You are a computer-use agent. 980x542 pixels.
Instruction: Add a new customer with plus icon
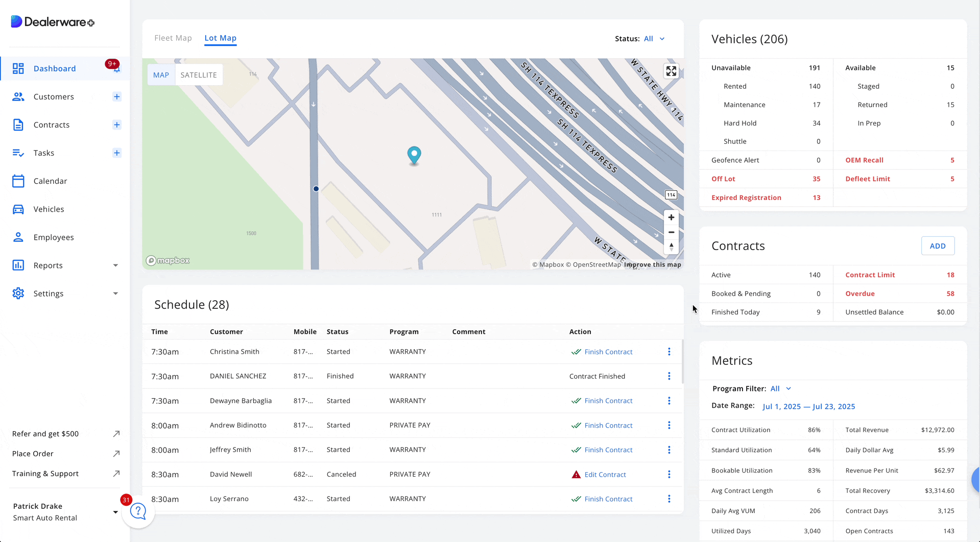point(117,96)
